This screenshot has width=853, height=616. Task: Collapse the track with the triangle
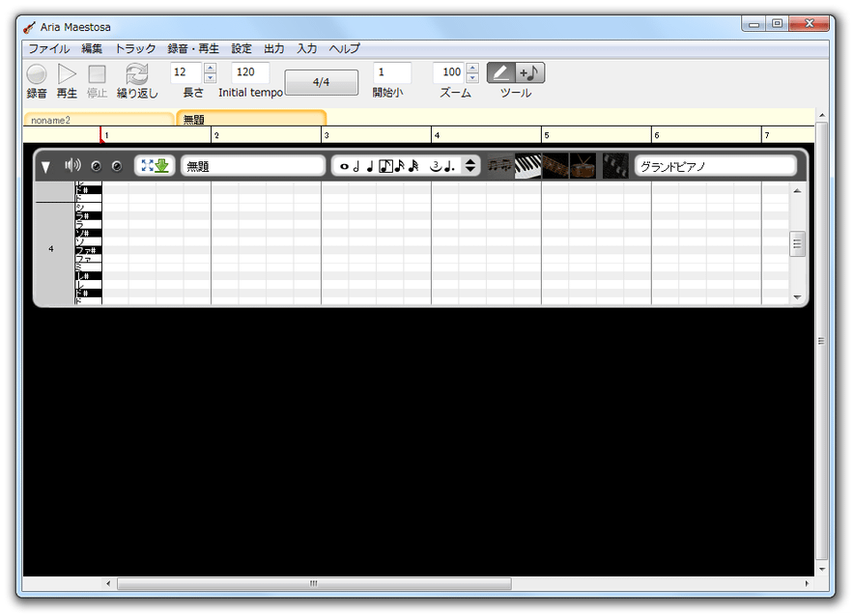(x=45, y=167)
